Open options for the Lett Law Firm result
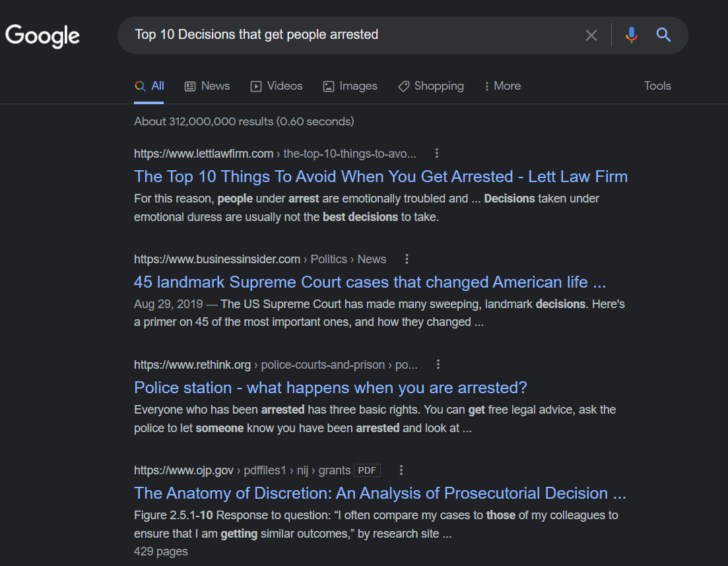The width and height of the screenshot is (728, 566). (437, 154)
